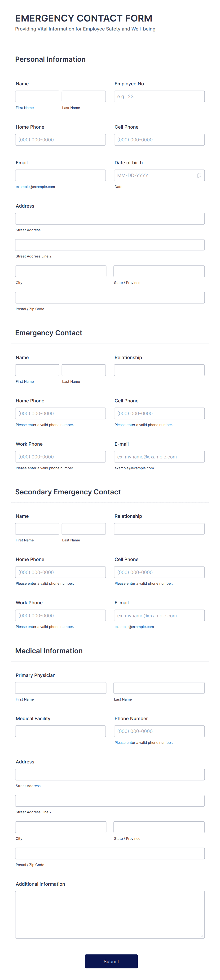220x980 pixels.
Task: Click the Postal / Zip Code field in Medical Information
Action: 110,853
